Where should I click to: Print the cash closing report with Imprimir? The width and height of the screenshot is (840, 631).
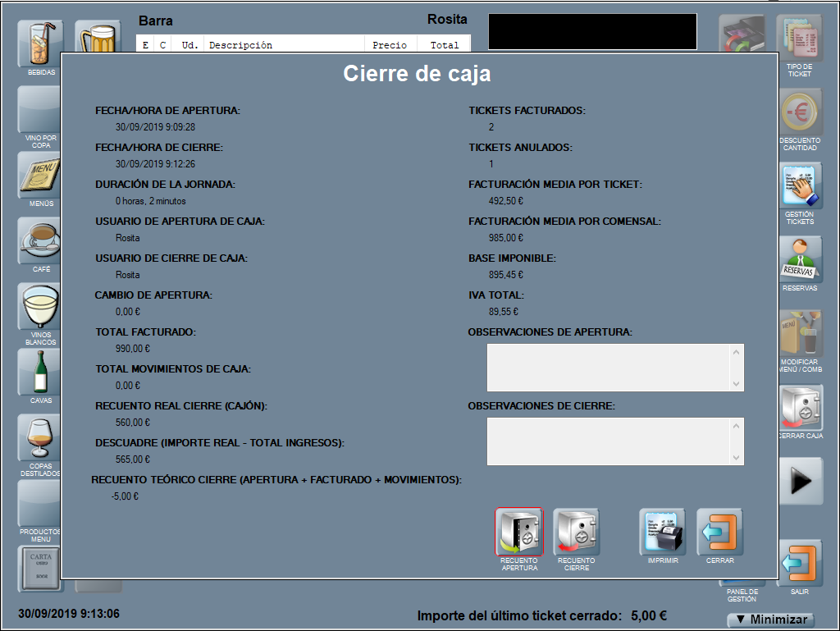click(662, 532)
